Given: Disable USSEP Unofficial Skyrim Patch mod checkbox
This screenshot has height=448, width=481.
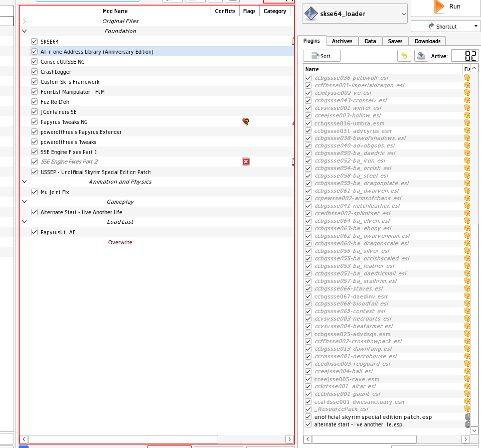Looking at the screenshot, I should click(x=34, y=172).
